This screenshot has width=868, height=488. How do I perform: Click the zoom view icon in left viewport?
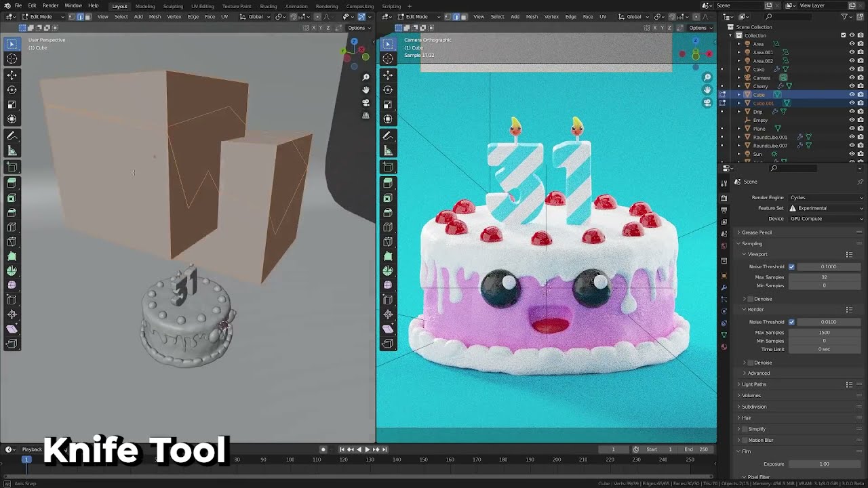pyautogui.click(x=366, y=77)
